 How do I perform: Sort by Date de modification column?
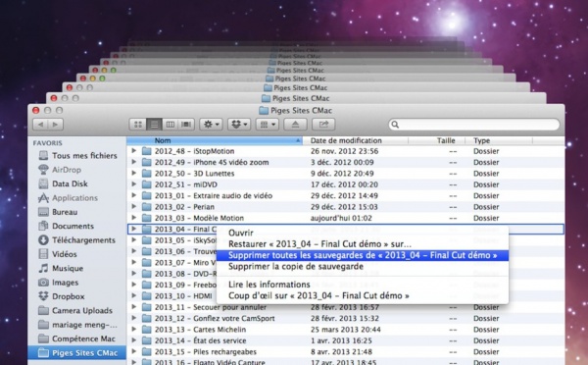[x=356, y=140]
